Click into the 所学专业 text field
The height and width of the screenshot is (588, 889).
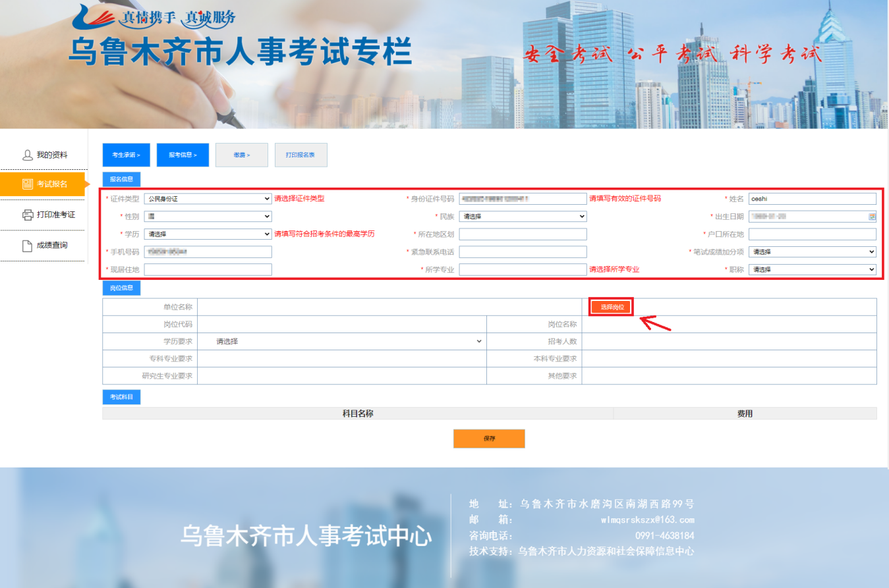[523, 269]
